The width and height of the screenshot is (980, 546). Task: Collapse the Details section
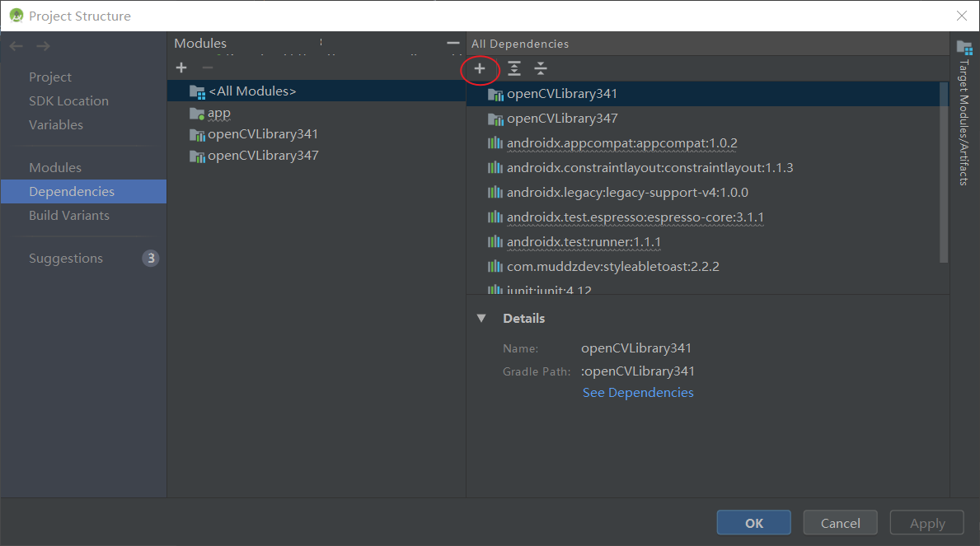point(481,318)
